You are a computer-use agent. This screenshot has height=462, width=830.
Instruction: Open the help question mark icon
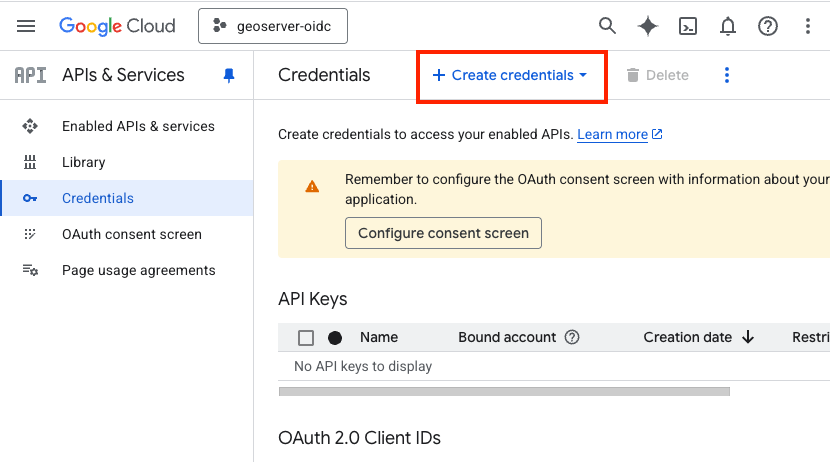(x=768, y=26)
